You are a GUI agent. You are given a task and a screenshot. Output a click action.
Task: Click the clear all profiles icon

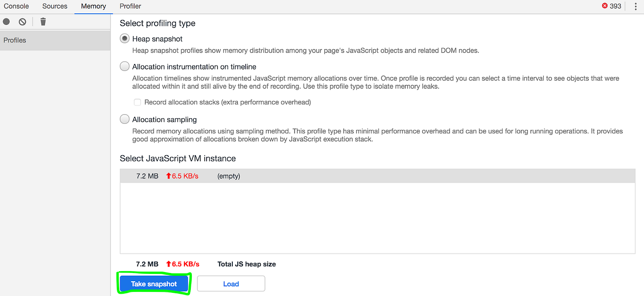pos(23,22)
